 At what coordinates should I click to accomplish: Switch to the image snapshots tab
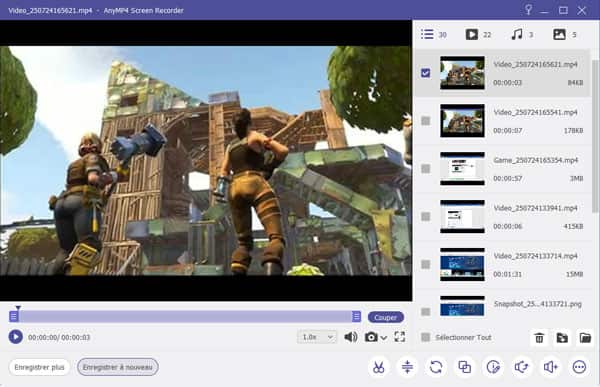click(565, 34)
